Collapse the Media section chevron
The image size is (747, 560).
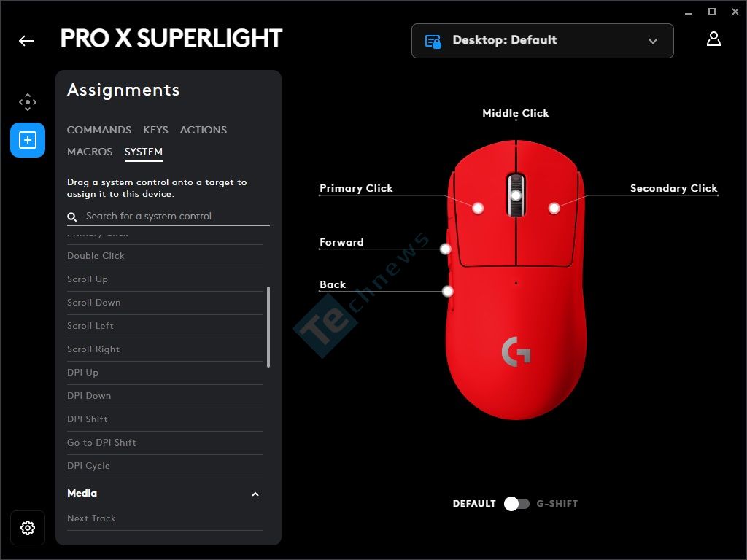point(255,494)
